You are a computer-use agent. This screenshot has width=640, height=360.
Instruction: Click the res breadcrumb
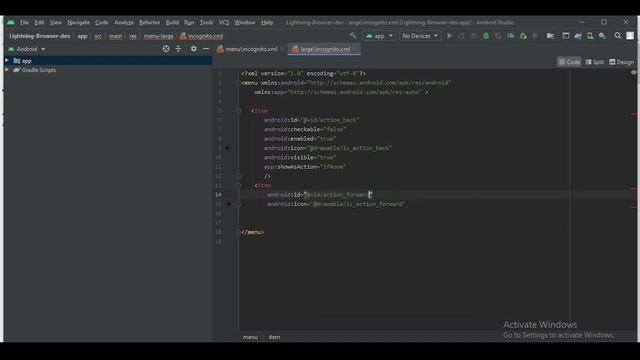(x=133, y=36)
